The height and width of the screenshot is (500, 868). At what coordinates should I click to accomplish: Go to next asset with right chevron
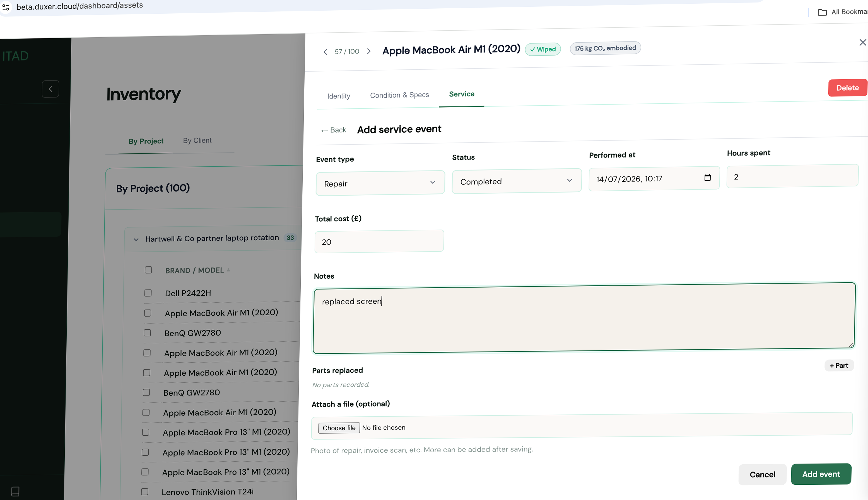click(x=369, y=51)
